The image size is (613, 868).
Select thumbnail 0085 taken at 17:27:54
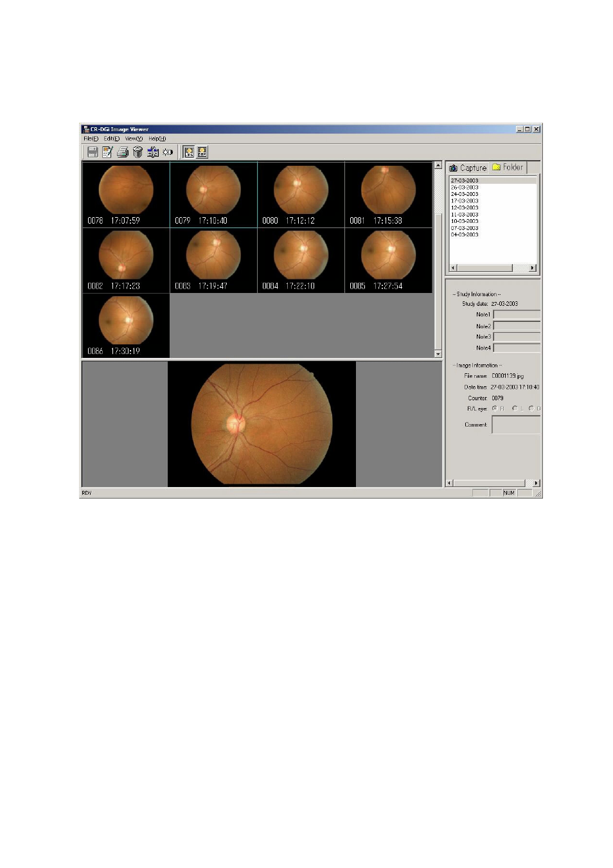[388, 260]
